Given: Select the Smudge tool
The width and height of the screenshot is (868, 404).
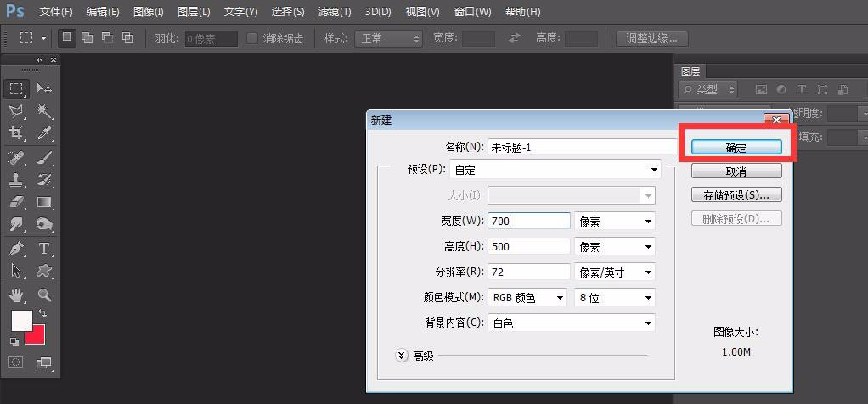Looking at the screenshot, I should pos(16,223).
